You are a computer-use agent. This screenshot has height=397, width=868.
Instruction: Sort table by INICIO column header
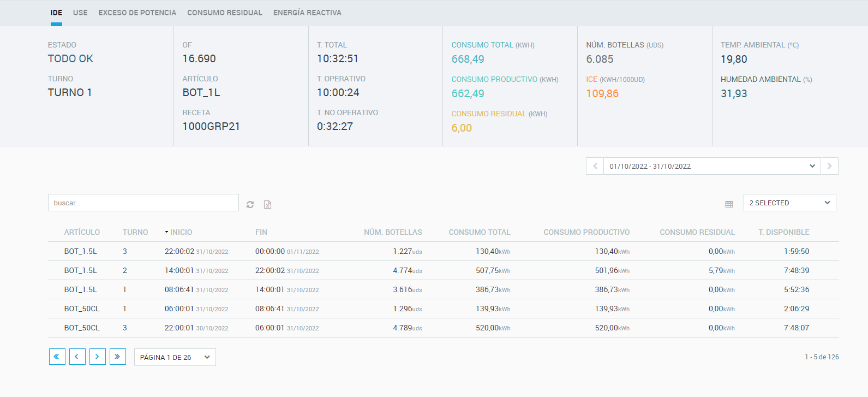point(181,232)
